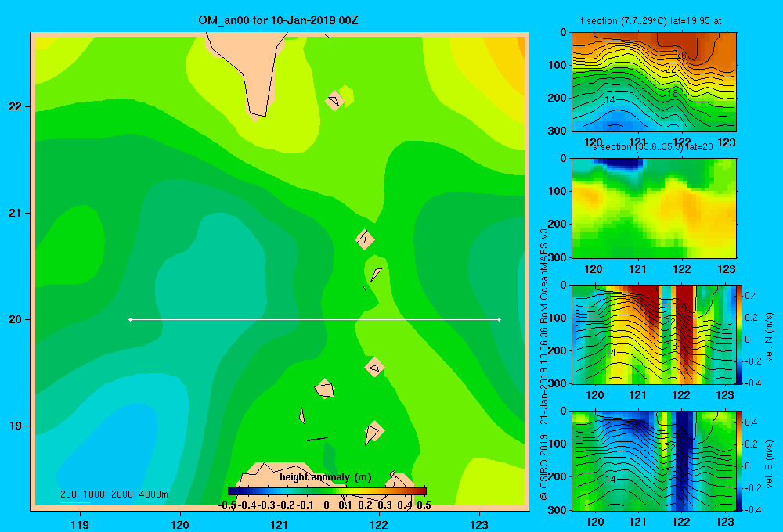Click the vel. E color scale bar
The image size is (783, 532).
[x=739, y=461]
